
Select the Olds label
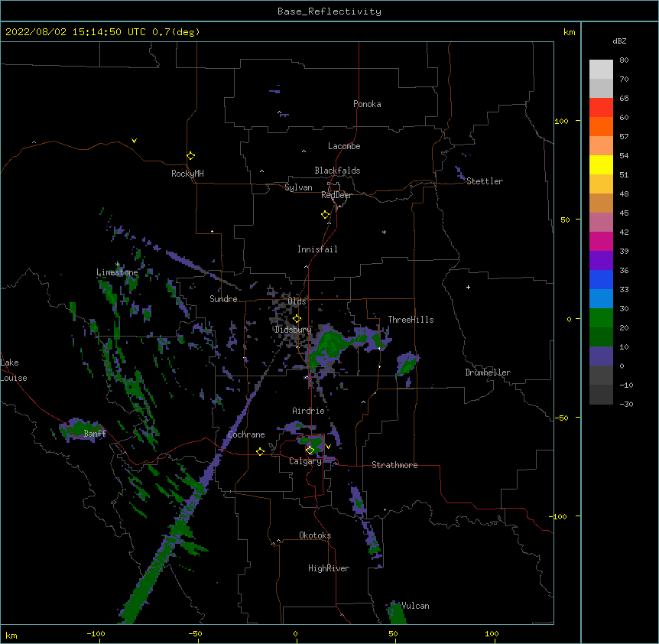point(297,301)
